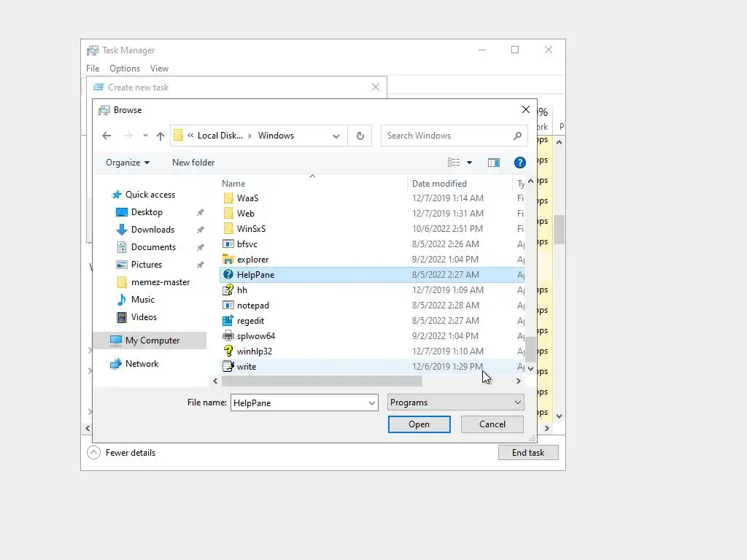Open help with the blue question icon
Image resolution: width=747 pixels, height=560 pixels.
pyautogui.click(x=519, y=163)
